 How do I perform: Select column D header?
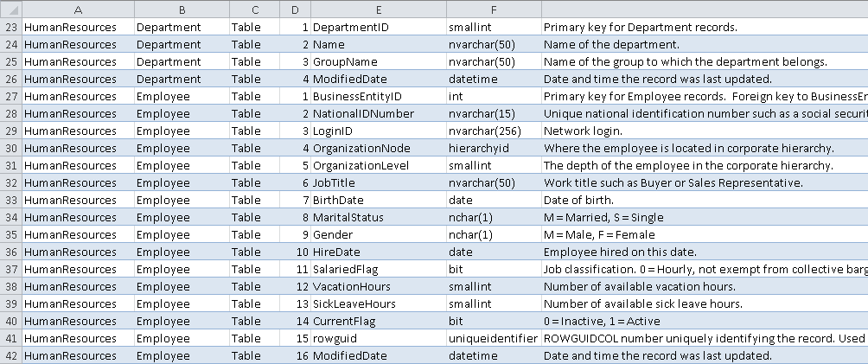[295, 9]
